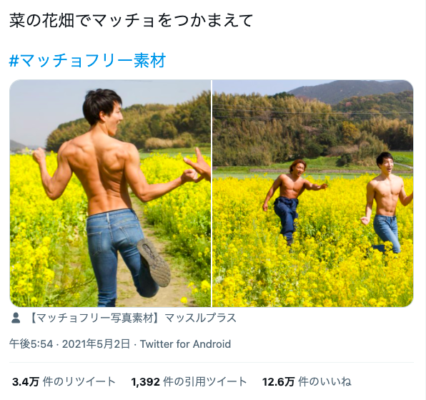
Task: Open tagged account 【マッチョフリー写真素材】マッスルプラス
Action: 132,318
